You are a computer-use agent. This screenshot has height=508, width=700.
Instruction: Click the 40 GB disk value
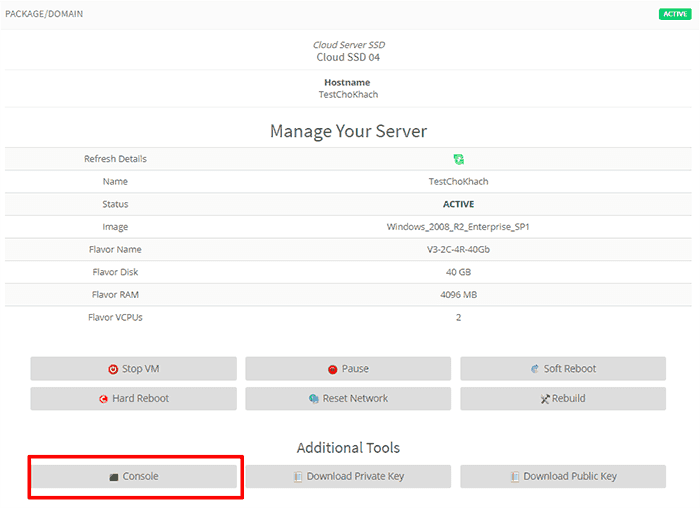coord(458,272)
